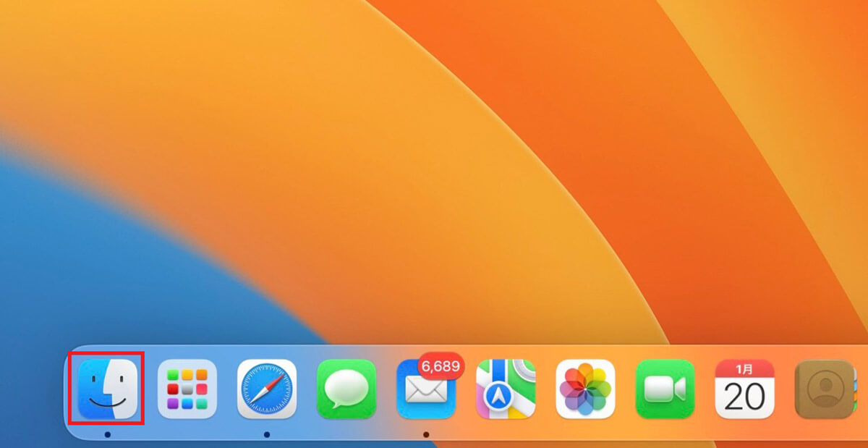
Task: Launch Safari browser
Action: (x=267, y=389)
